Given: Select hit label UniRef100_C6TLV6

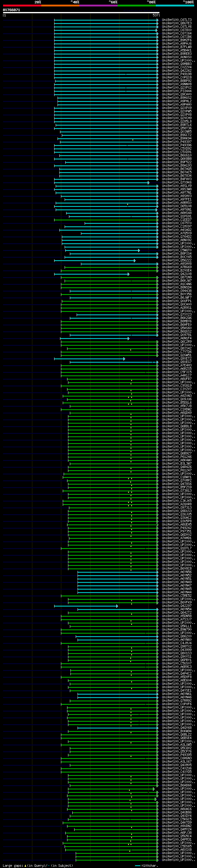Looking at the screenshot, I should click(177, 26).
